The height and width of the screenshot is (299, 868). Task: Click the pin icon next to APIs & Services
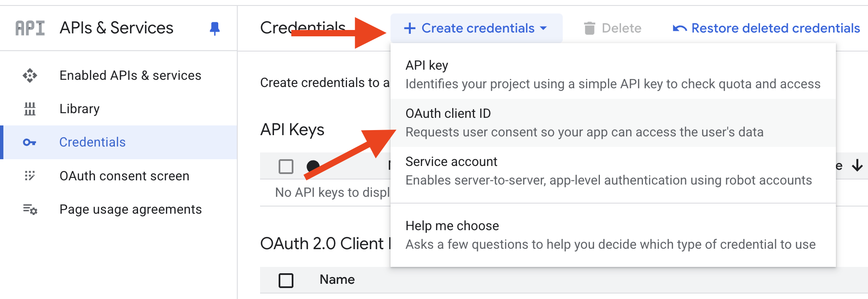(215, 28)
